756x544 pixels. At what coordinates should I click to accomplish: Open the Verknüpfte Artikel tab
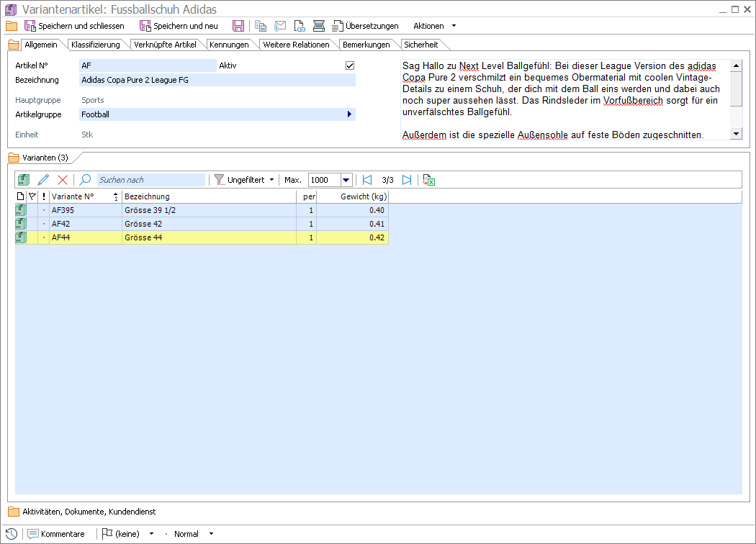click(165, 45)
